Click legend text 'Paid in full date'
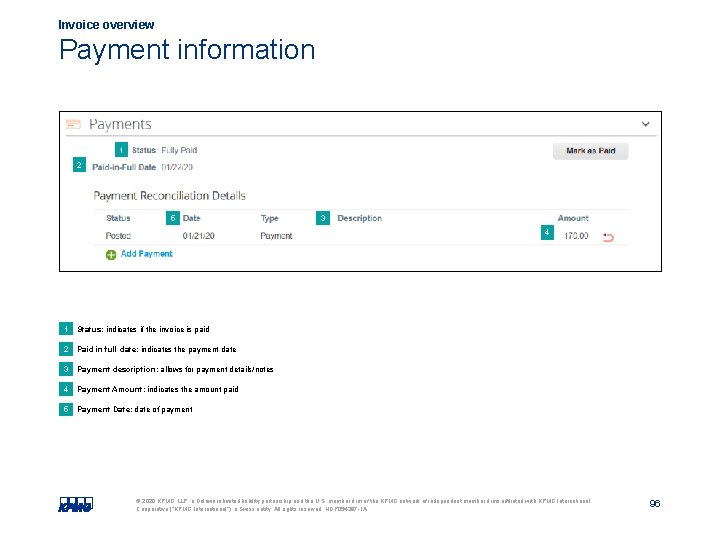Viewport: 720px width, 540px height. pyautogui.click(x=157, y=349)
